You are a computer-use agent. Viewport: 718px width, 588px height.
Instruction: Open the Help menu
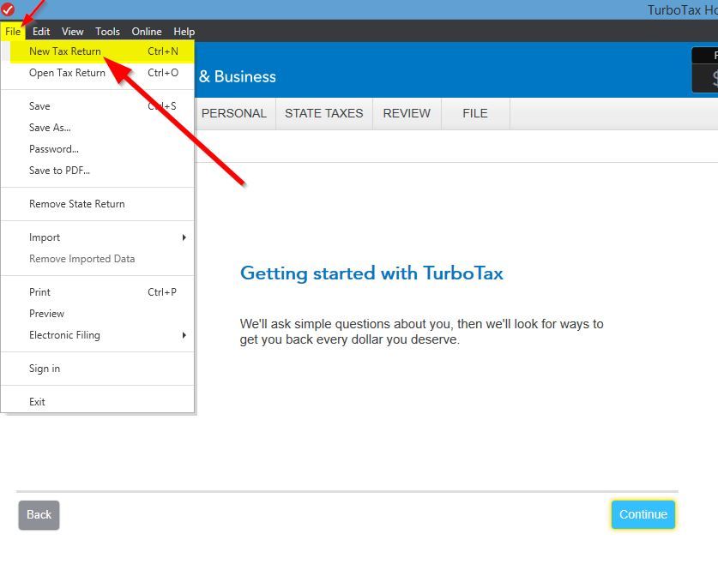(x=184, y=32)
